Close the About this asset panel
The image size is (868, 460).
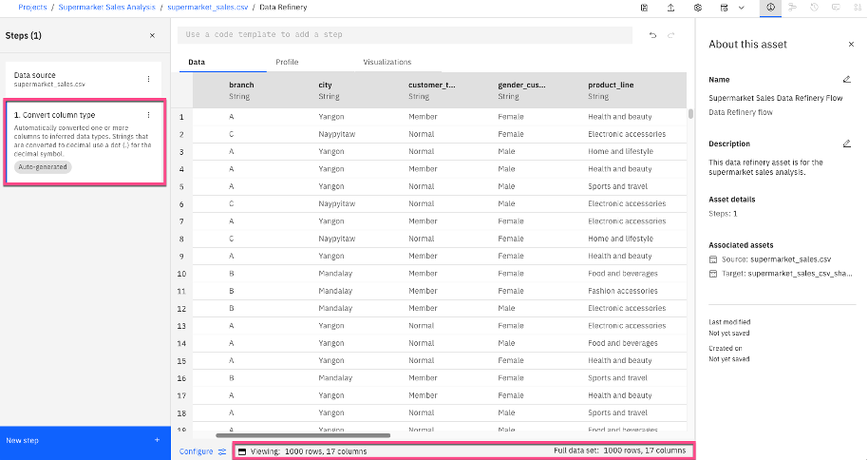click(x=851, y=44)
